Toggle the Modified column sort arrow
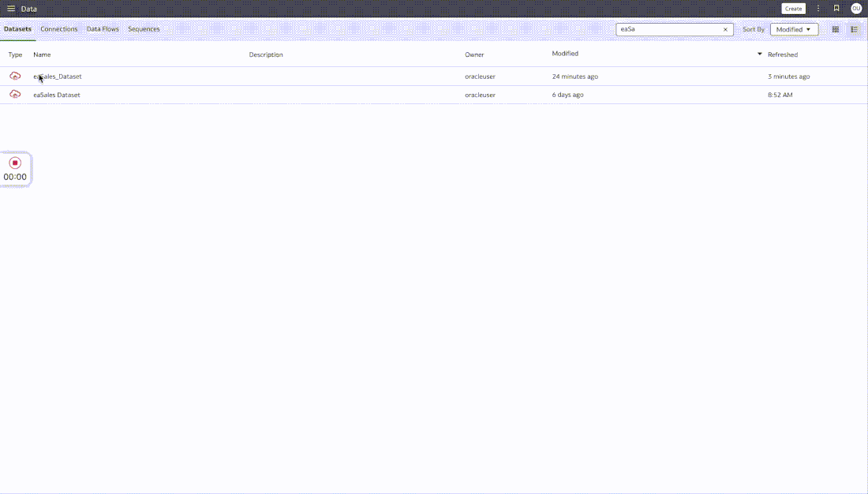 point(759,54)
